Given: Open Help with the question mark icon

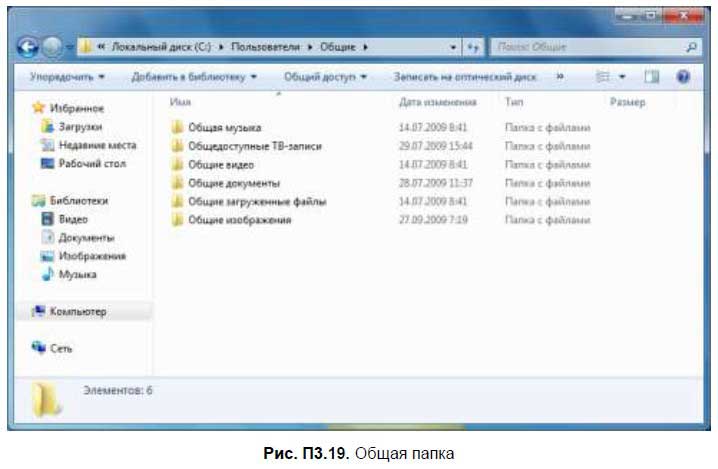Looking at the screenshot, I should coord(683,77).
